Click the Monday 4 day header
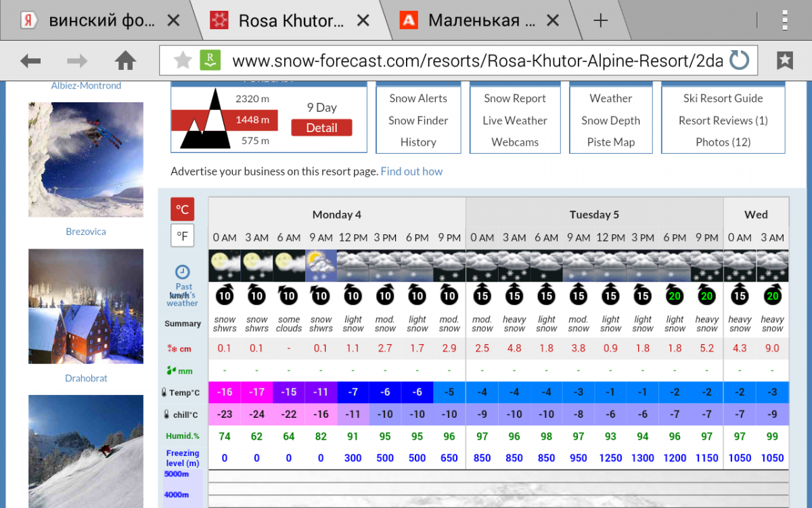 point(337,215)
